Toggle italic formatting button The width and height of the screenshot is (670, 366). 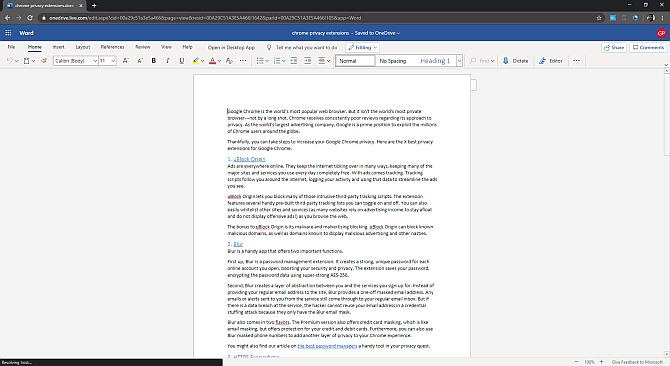click(x=168, y=61)
